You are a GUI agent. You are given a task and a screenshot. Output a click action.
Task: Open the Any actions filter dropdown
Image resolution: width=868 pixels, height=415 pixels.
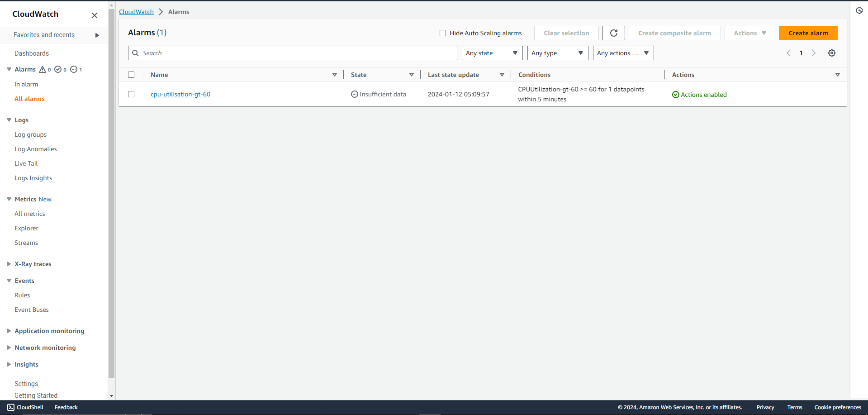(x=623, y=53)
